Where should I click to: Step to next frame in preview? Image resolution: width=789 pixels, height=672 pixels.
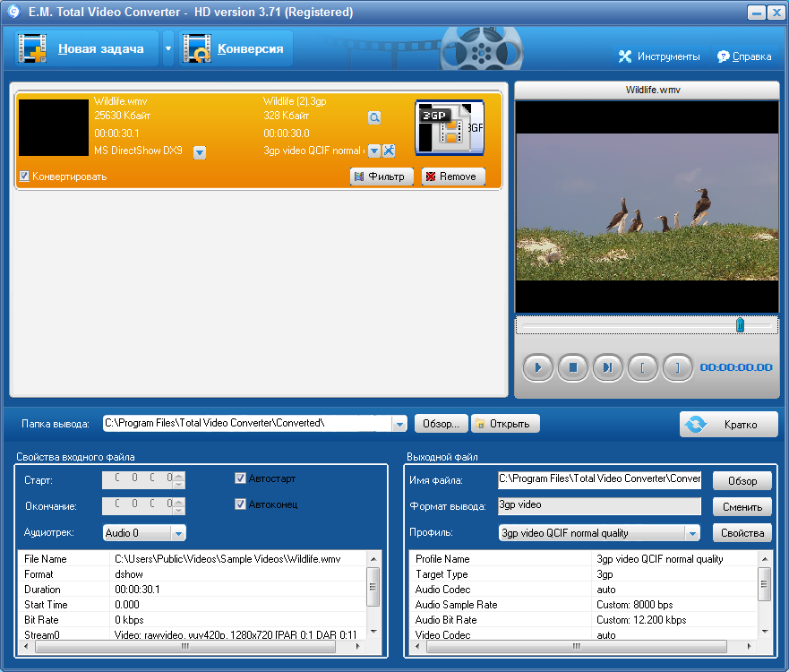pyautogui.click(x=608, y=367)
